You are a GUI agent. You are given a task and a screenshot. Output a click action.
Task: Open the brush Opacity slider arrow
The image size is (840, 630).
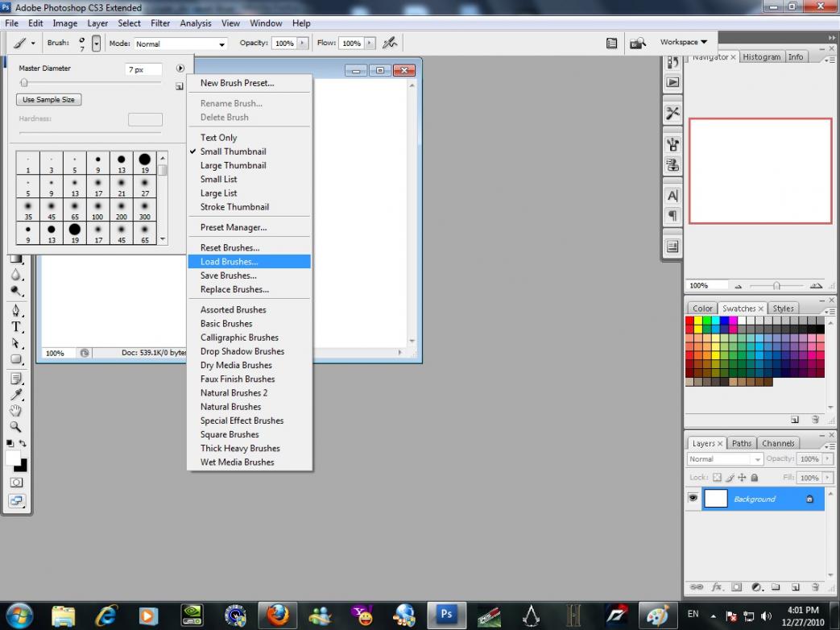point(303,43)
